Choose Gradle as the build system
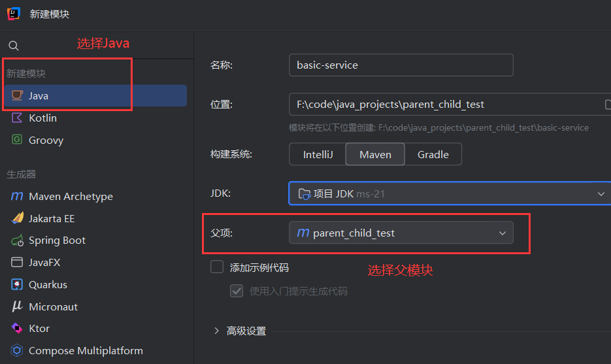 click(x=433, y=155)
